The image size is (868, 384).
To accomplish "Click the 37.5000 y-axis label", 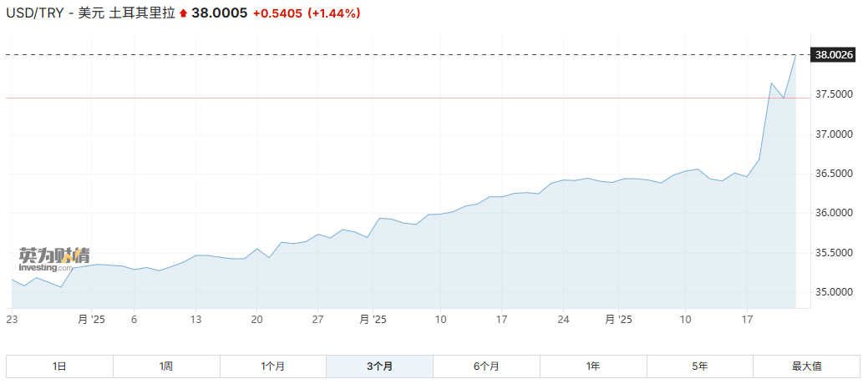I will (833, 94).
